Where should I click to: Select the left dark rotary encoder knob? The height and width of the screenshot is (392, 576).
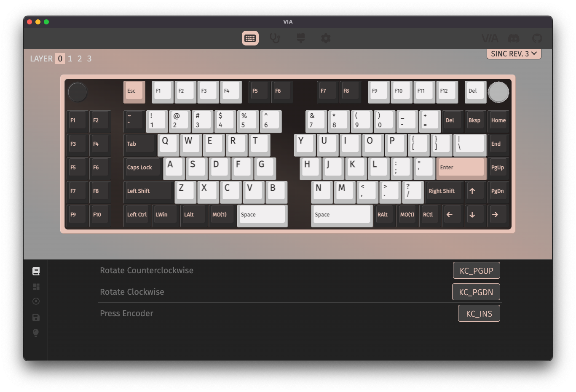pyautogui.click(x=78, y=92)
